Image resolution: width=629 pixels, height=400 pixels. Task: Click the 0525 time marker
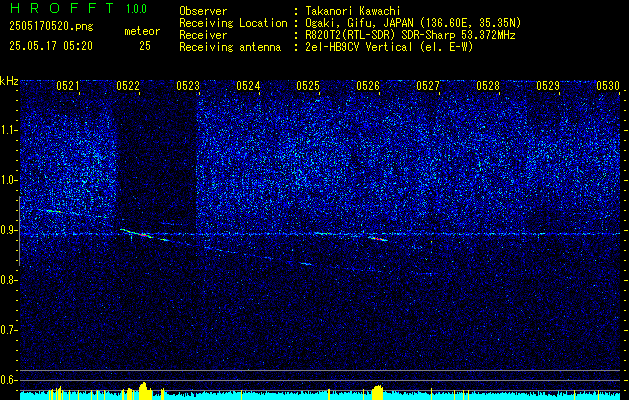pyautogui.click(x=308, y=85)
